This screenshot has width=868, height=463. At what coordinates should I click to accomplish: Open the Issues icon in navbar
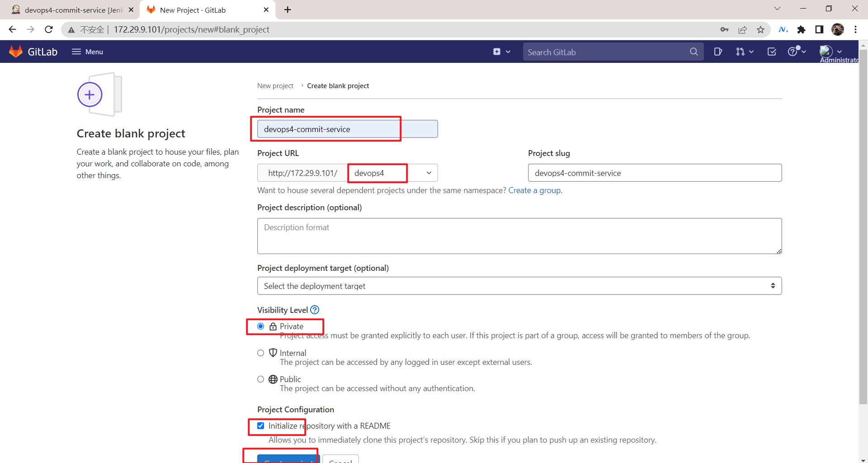click(x=718, y=52)
